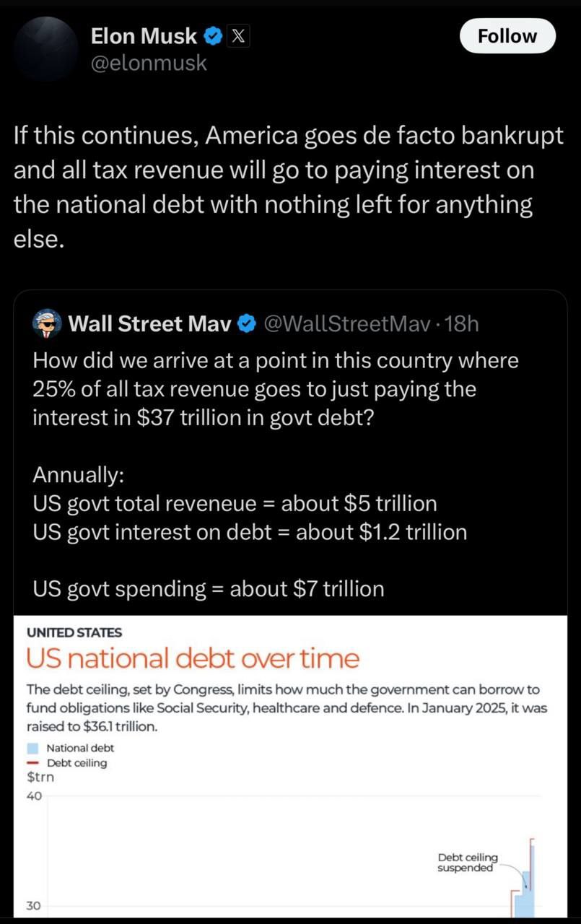Viewport: 581px width, 924px height.
Task: Tap the X affiliation badge beside Elon Musk
Action: (x=237, y=35)
